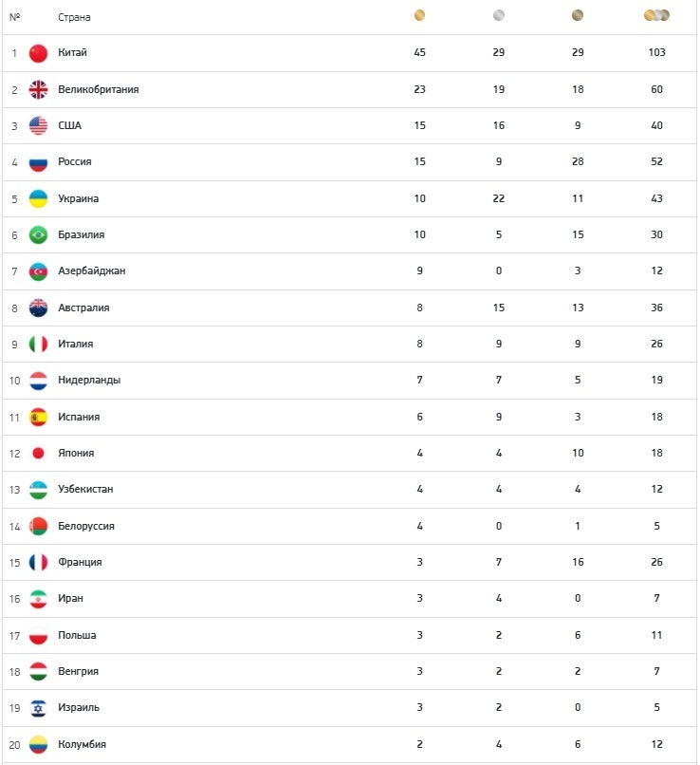Click the Колумбия country name
The image size is (700, 765).
click(x=82, y=744)
